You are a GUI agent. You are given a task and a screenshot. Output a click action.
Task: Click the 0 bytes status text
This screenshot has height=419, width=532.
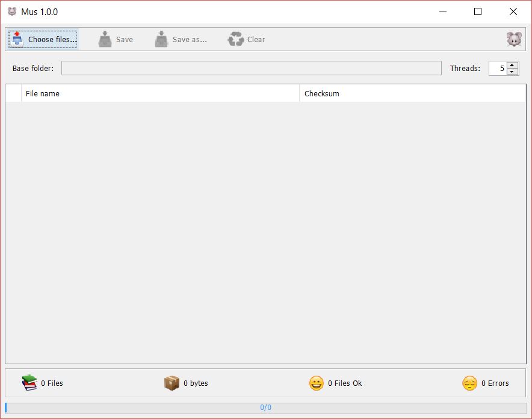(196, 383)
